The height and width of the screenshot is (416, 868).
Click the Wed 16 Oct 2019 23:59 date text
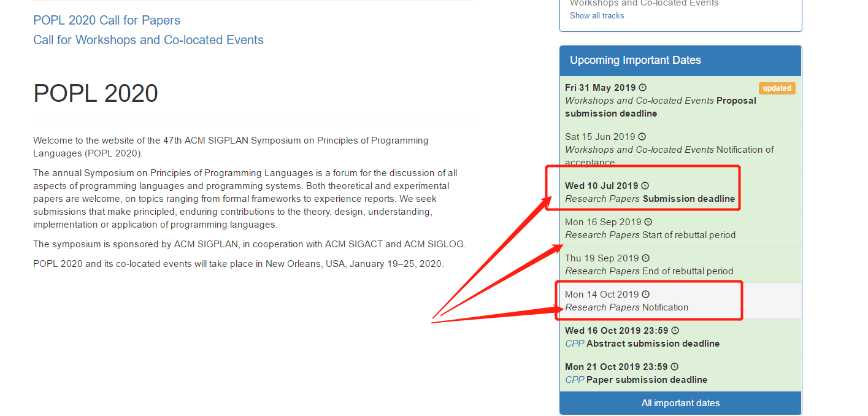[616, 330]
